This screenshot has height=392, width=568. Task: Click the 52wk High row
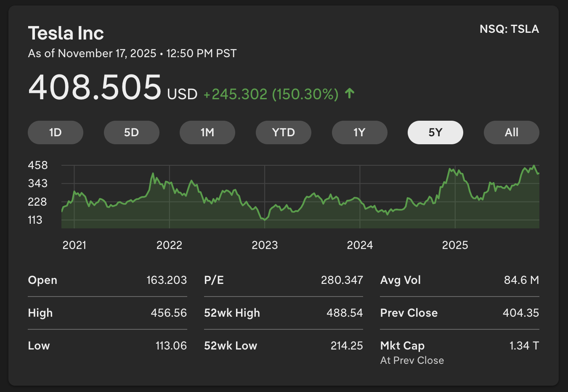[283, 313]
